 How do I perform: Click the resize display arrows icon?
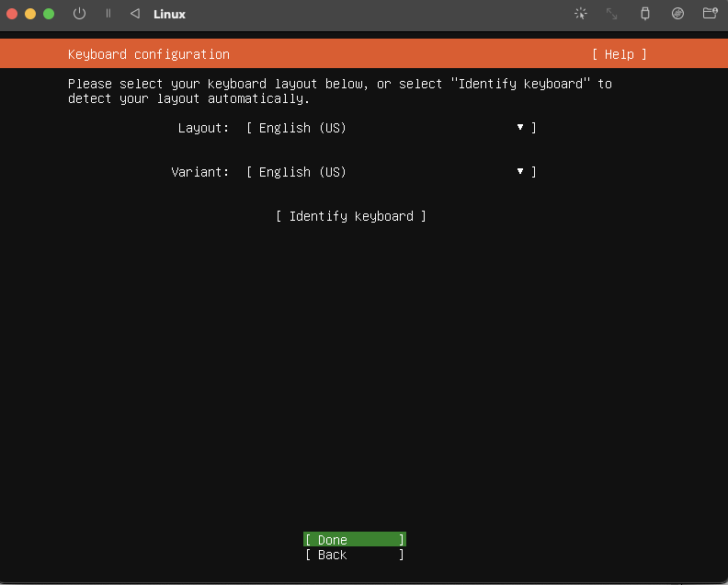pyautogui.click(x=612, y=14)
